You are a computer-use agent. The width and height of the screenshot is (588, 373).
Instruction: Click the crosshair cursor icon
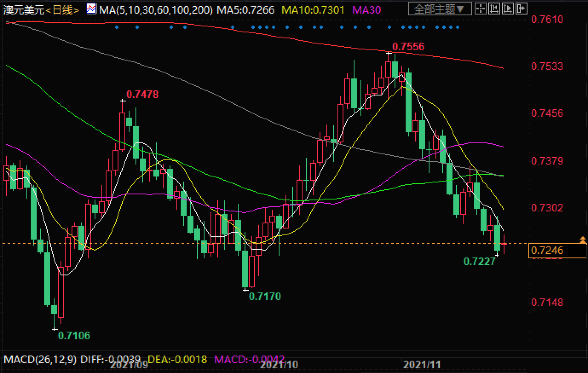[481, 9]
